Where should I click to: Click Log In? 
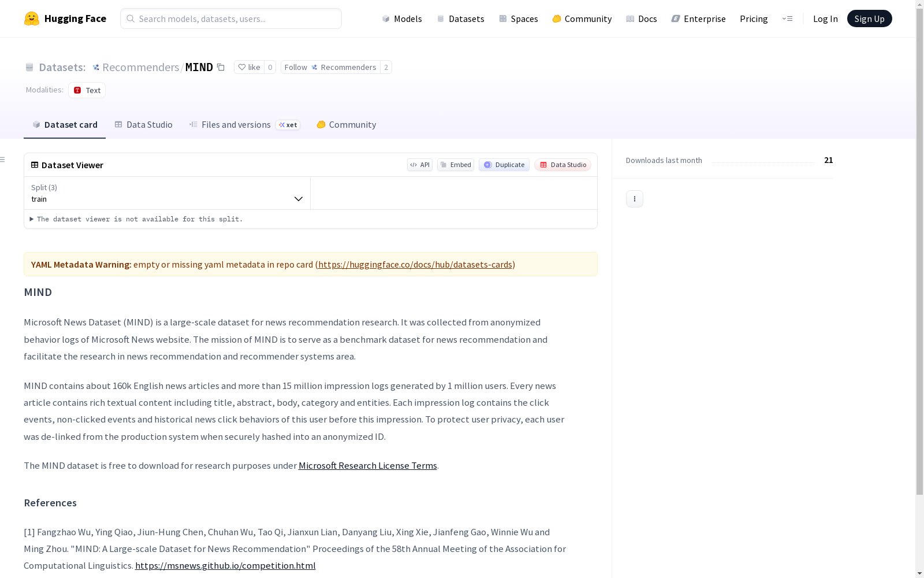coord(825,18)
